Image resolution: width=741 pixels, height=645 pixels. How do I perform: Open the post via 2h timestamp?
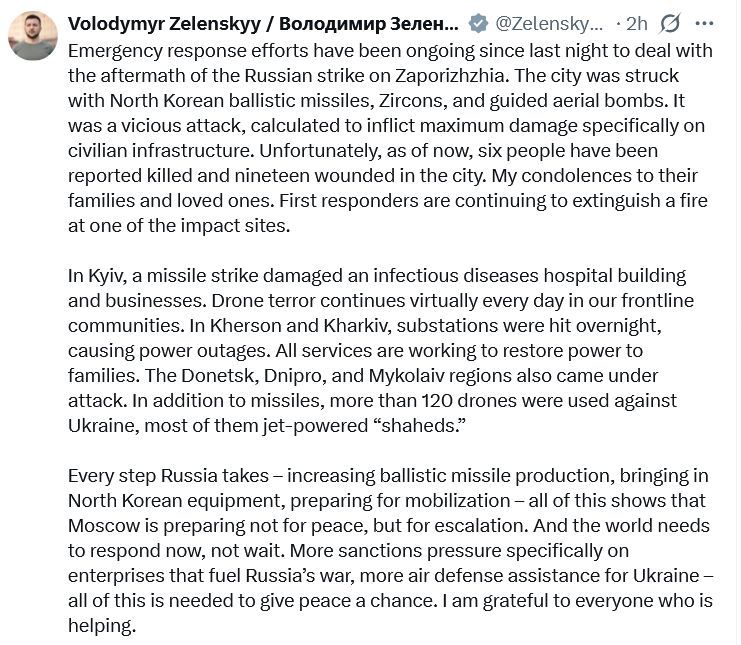(637, 24)
